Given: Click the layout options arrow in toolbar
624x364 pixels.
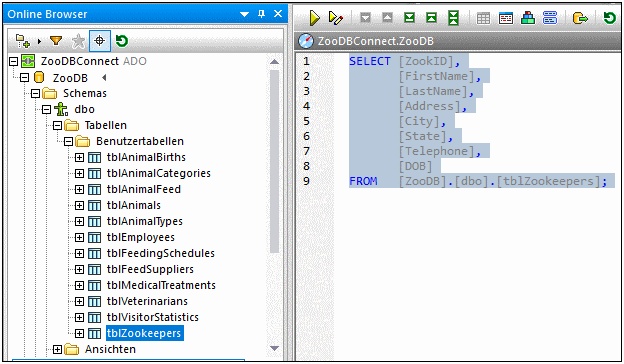Looking at the screenshot, I should pos(39,41).
